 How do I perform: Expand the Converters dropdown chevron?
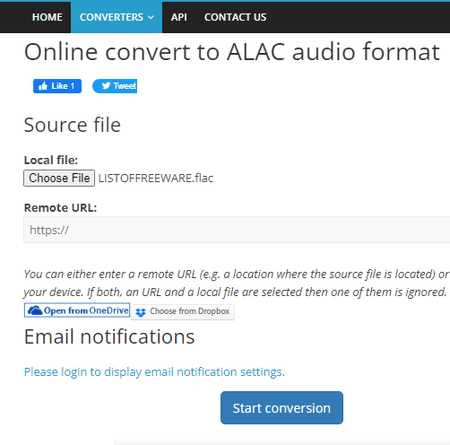pyautogui.click(x=151, y=17)
